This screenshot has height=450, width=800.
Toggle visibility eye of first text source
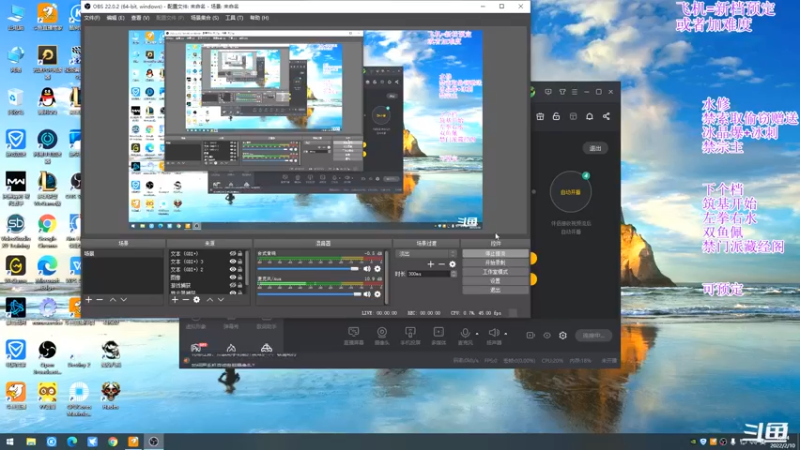point(233,254)
